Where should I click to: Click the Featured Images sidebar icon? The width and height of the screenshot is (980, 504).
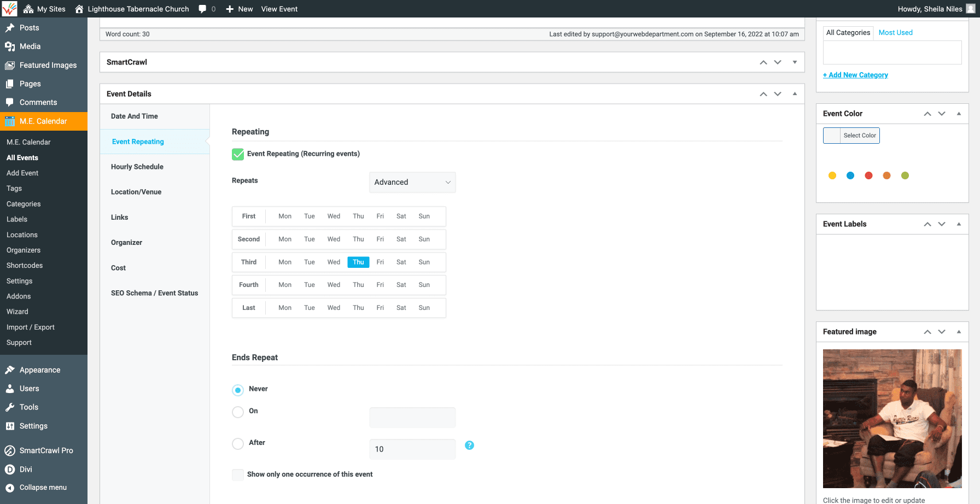[x=10, y=65]
